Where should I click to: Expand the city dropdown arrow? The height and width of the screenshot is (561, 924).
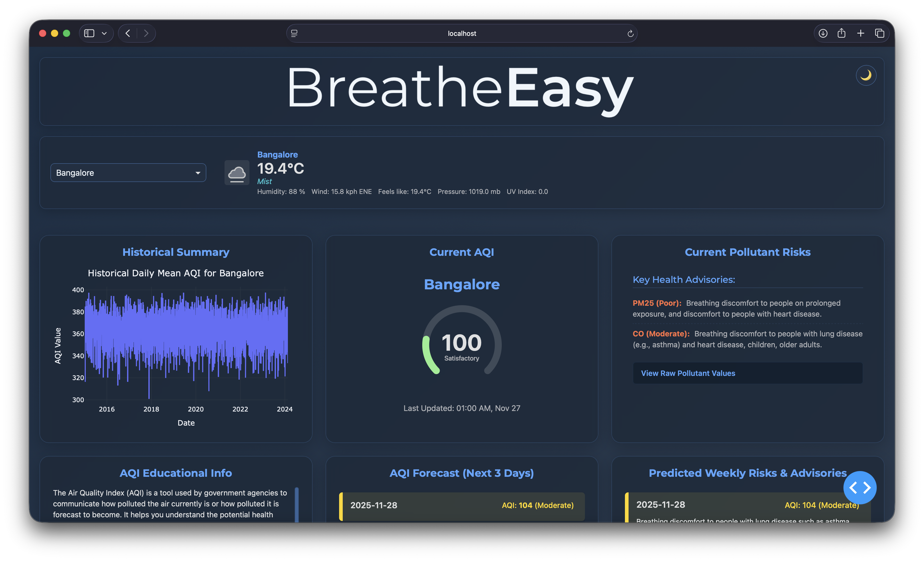pyautogui.click(x=198, y=173)
